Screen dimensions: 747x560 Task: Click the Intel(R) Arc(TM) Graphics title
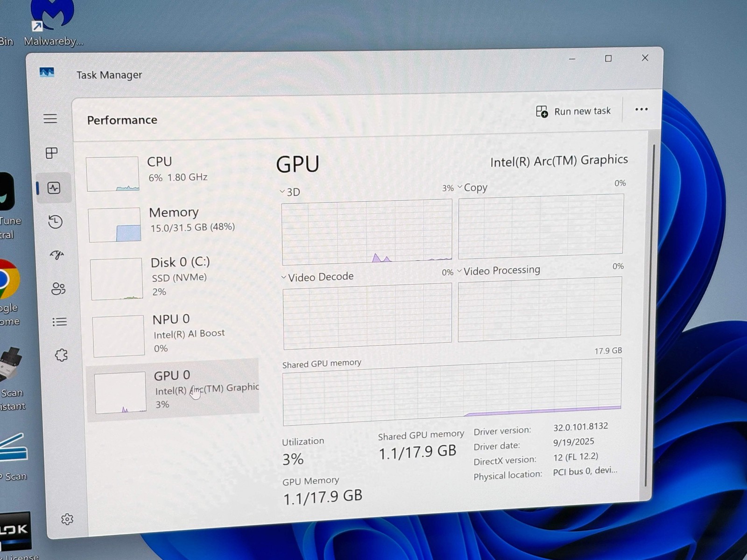point(559,161)
